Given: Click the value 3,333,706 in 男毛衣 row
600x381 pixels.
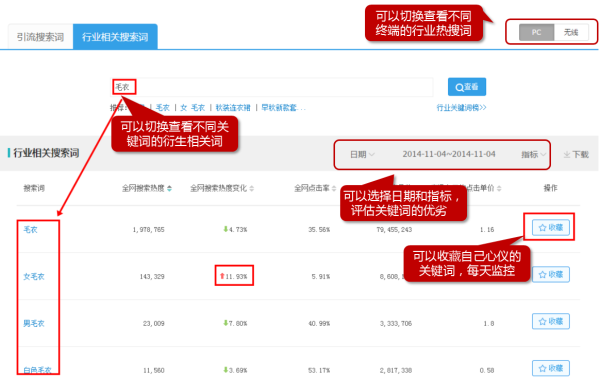Looking at the screenshot, I should (x=396, y=324).
